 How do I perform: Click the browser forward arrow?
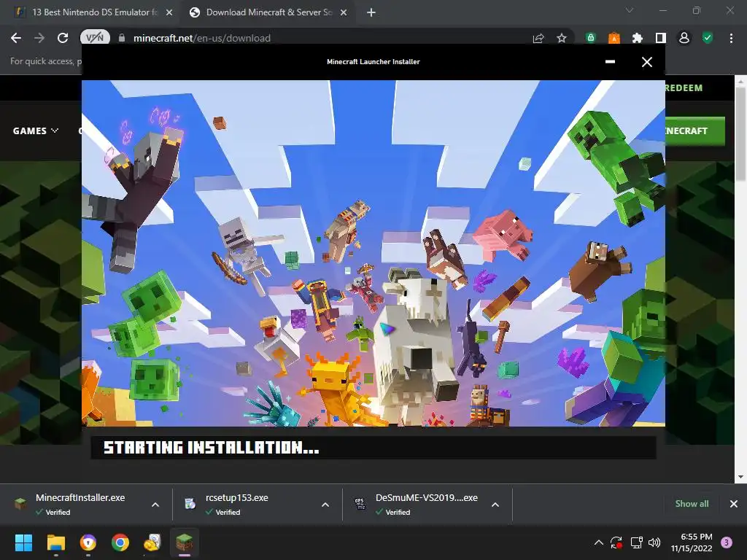[39, 38]
